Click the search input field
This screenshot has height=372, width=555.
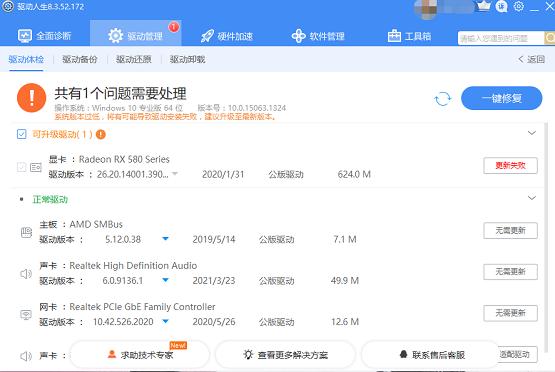tap(501, 38)
